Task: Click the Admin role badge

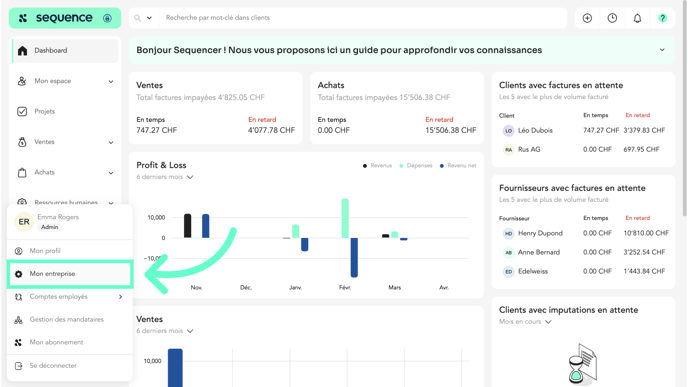Action: 50,227
